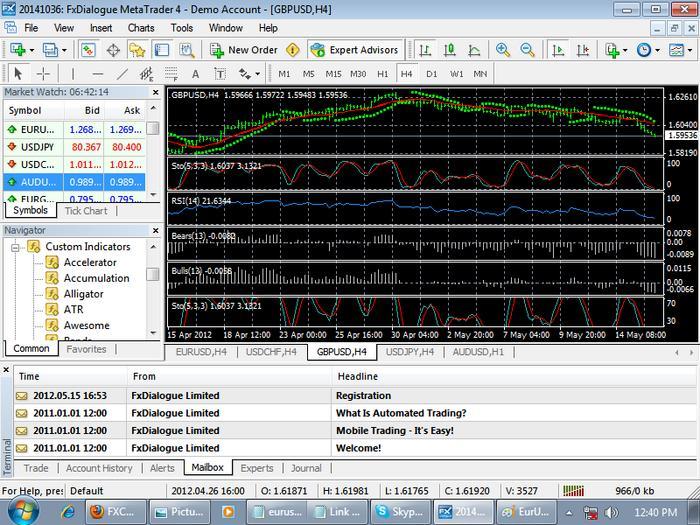This screenshot has width=700, height=525.
Task: Click the connection status bars indicator
Action: 573,491
